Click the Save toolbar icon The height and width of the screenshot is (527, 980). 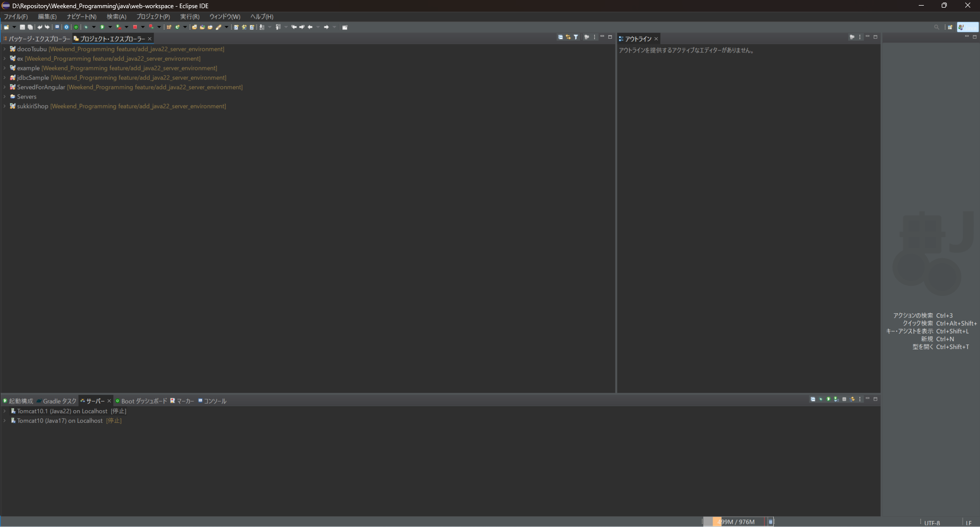click(22, 27)
